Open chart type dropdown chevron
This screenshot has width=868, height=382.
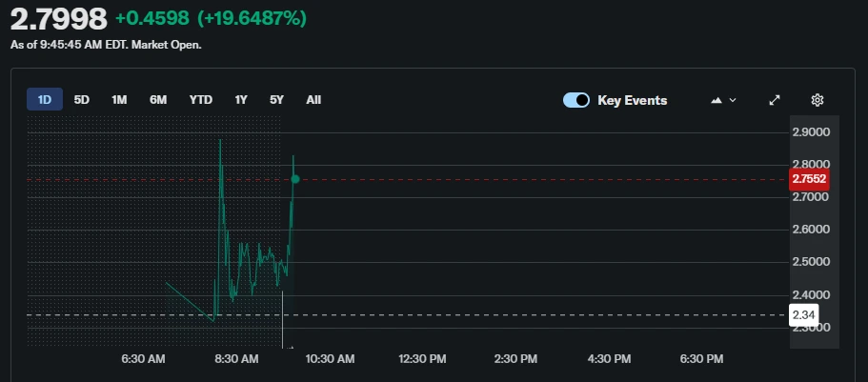733,100
